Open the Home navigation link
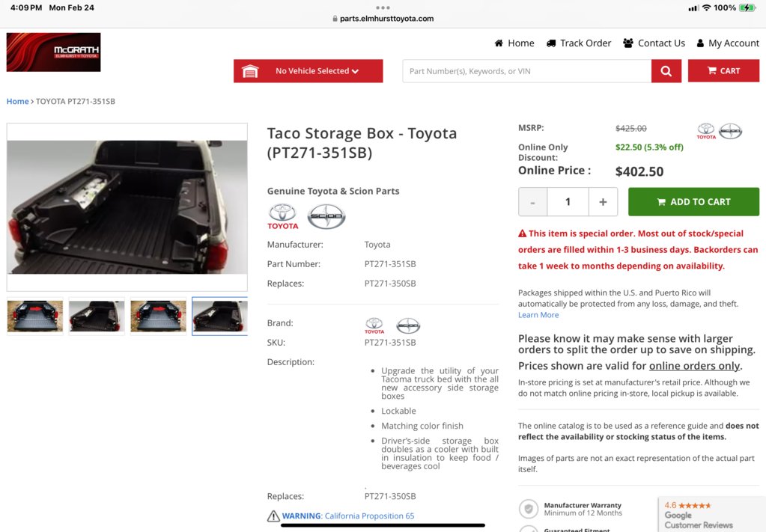Screen dimensions: 766x532 tap(514, 43)
